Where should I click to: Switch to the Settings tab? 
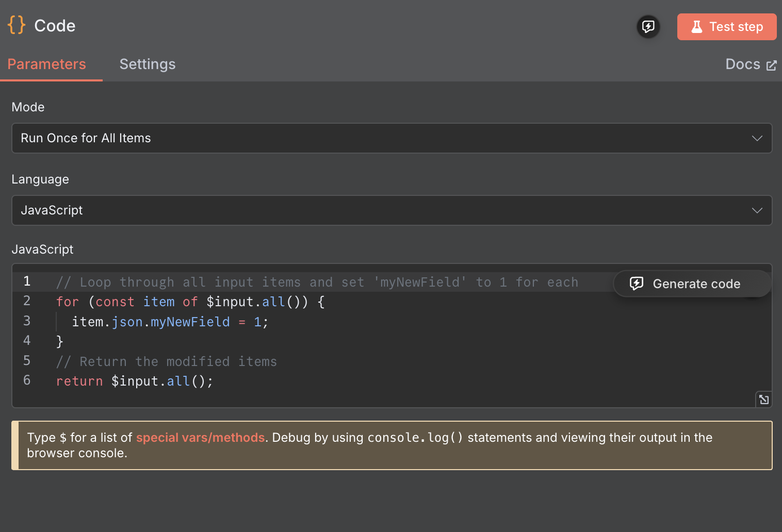click(x=148, y=64)
